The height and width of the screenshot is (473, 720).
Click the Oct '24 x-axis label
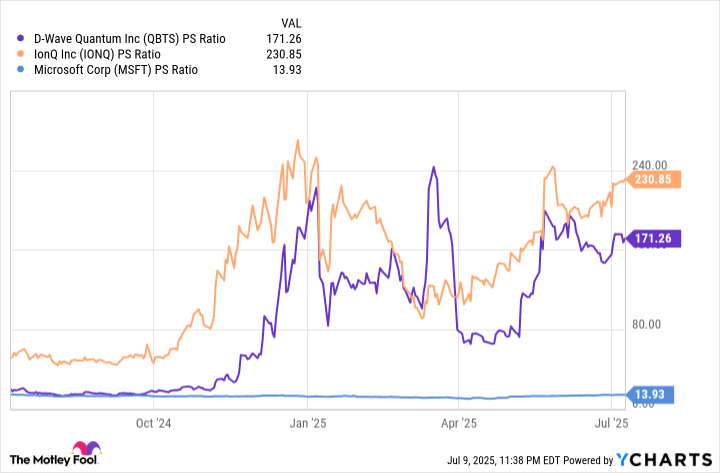pos(156,423)
